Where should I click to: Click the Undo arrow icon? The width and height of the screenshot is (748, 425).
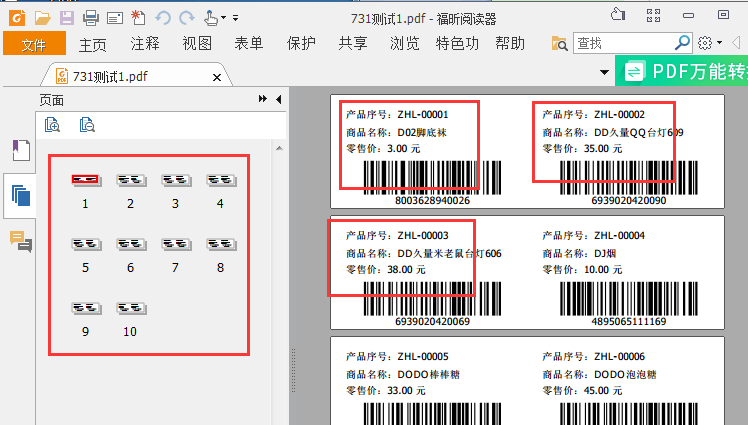point(164,17)
